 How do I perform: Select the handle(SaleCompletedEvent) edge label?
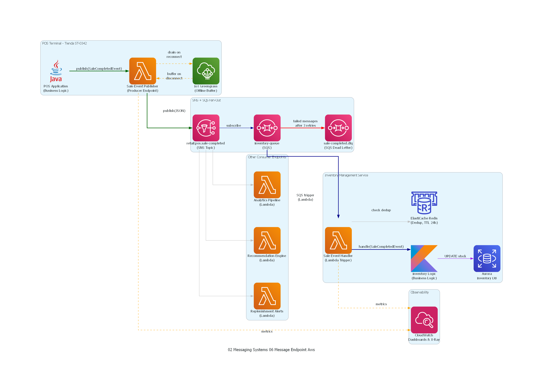coord(381,247)
